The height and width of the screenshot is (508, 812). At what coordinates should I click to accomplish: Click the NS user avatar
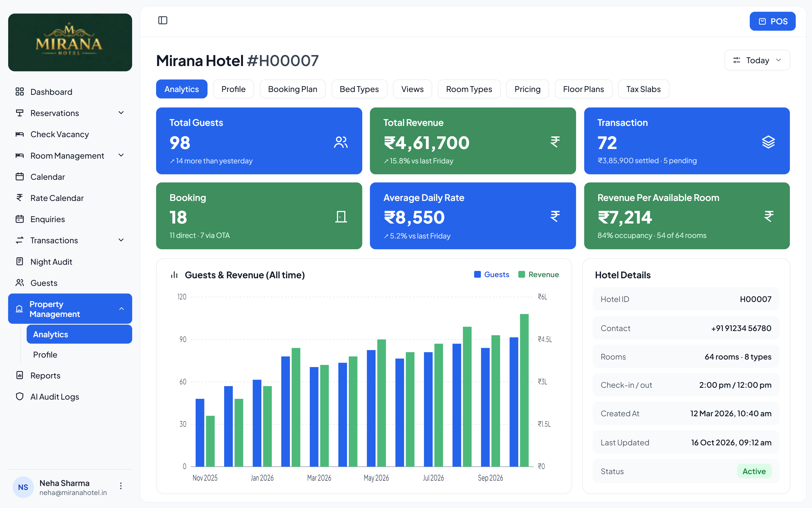pos(23,487)
